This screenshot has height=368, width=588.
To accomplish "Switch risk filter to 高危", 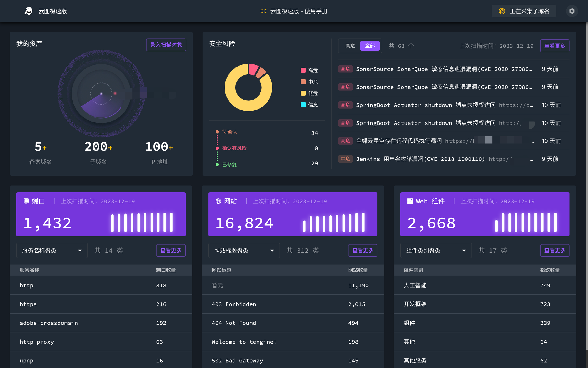I will coord(350,46).
